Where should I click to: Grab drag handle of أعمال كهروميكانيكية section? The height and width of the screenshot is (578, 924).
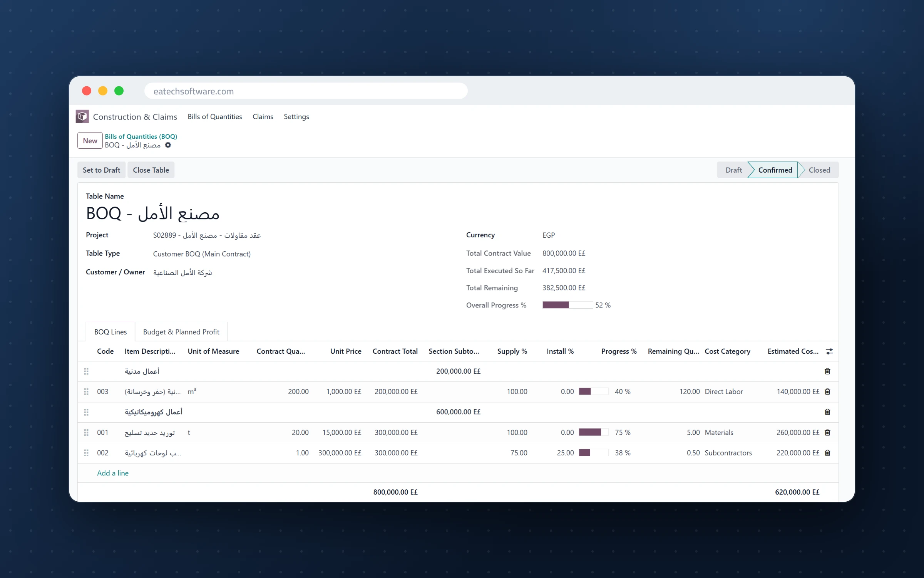[86, 412]
